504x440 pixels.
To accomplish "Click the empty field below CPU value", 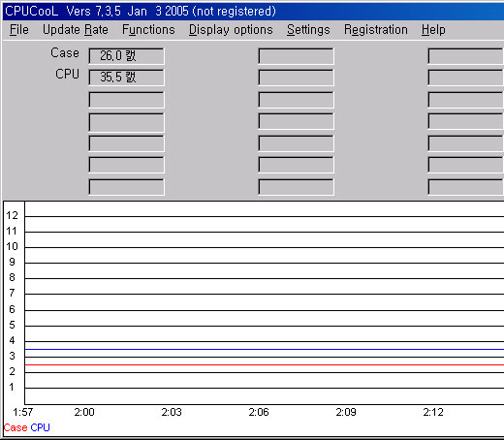I will click(x=126, y=100).
